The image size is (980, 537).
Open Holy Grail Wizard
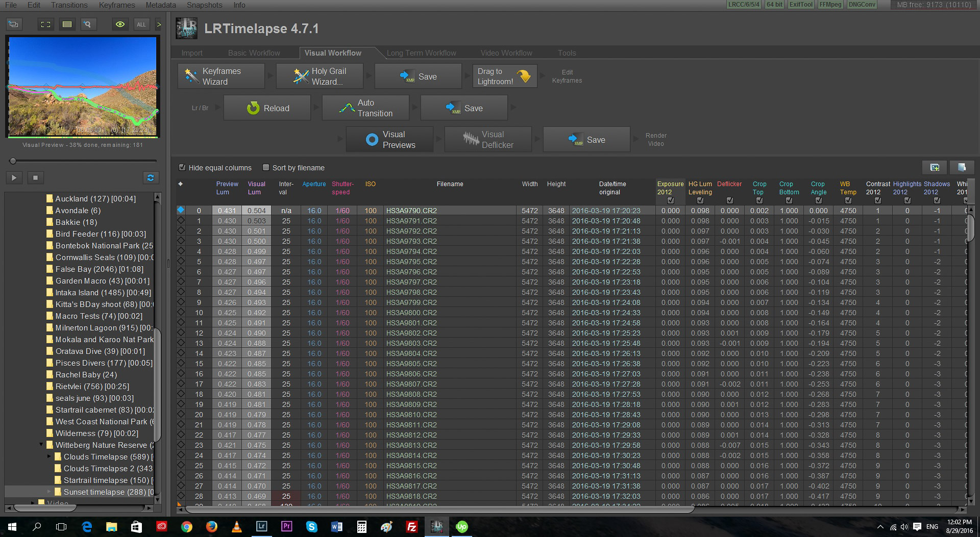pos(320,76)
